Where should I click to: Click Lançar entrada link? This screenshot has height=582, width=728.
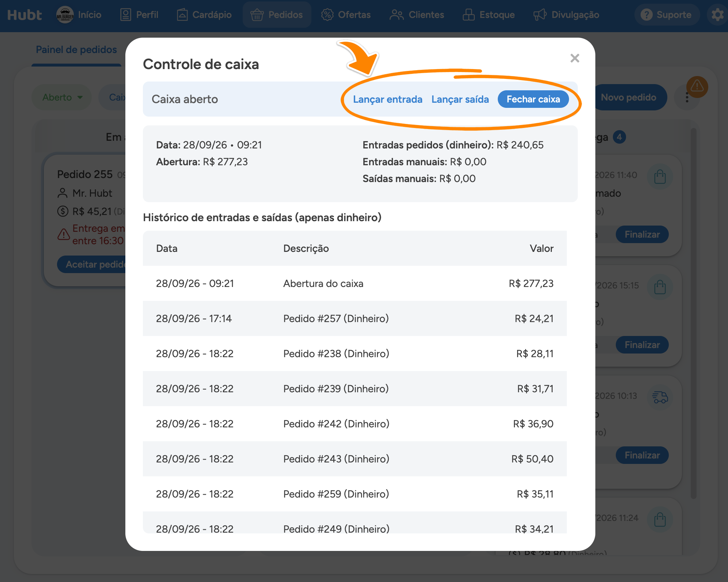[387, 99]
